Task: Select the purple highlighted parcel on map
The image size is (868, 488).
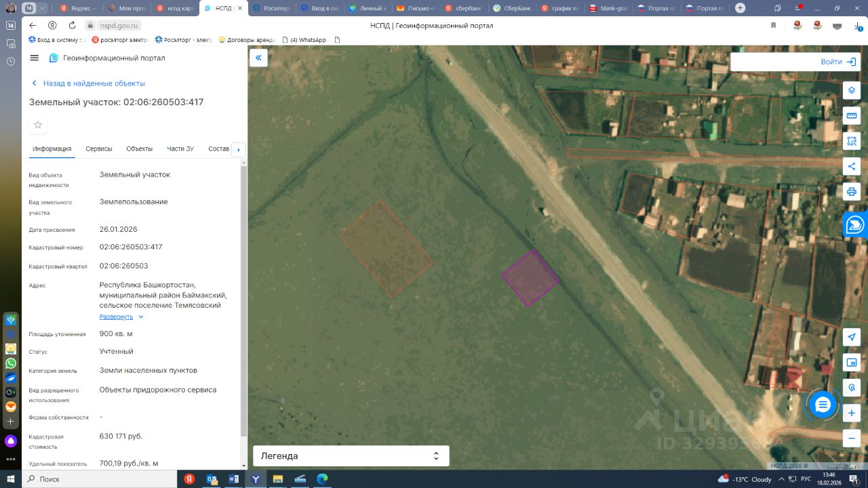Action: point(530,278)
